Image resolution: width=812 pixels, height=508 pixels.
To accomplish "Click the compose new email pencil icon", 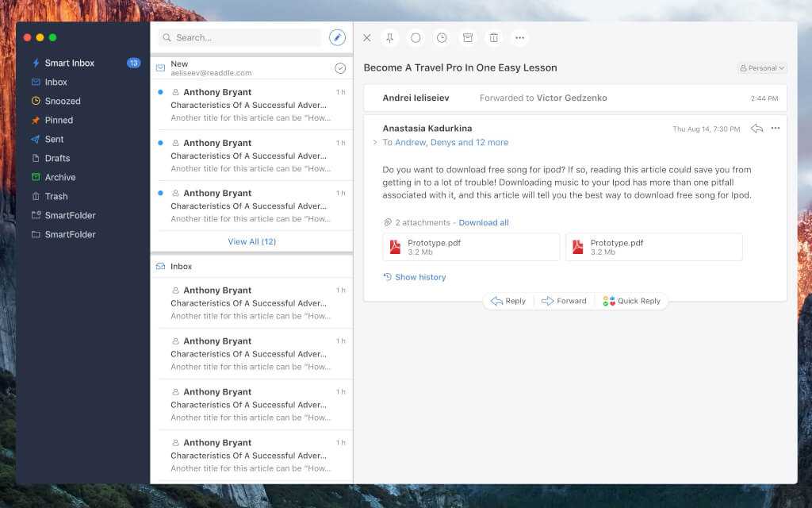I will click(x=337, y=37).
